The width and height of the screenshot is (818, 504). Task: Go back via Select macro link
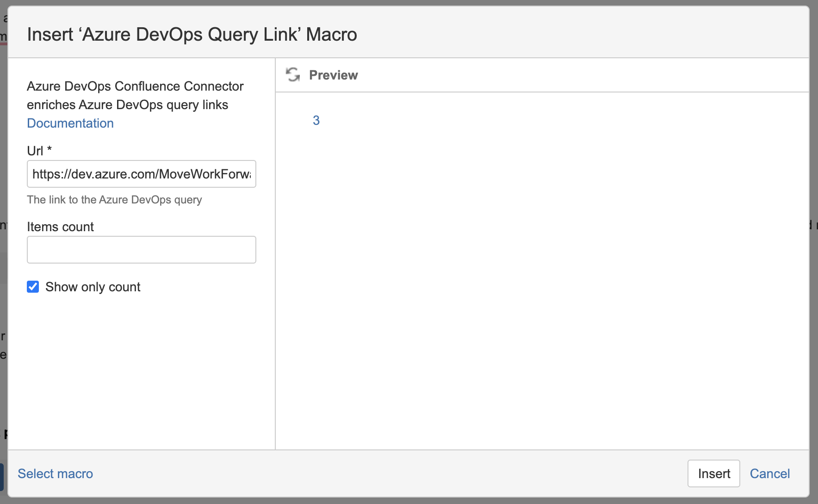click(x=55, y=473)
